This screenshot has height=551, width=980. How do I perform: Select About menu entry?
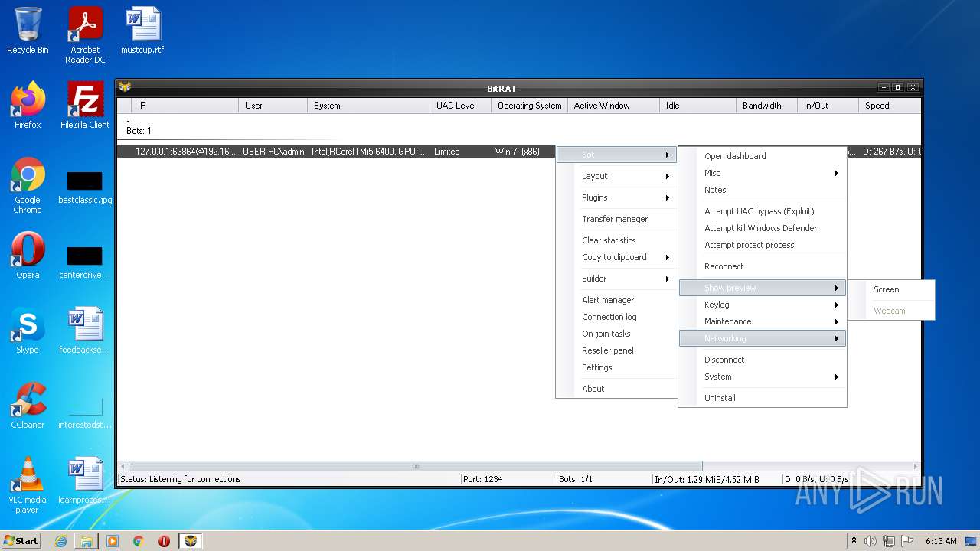point(616,389)
